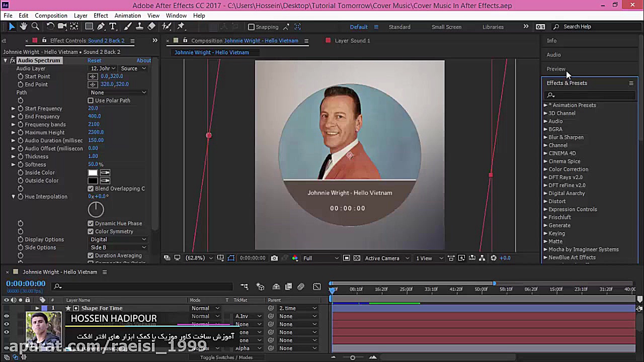Select the Pen tool
This screenshot has height=362, width=644.
click(101, 27)
